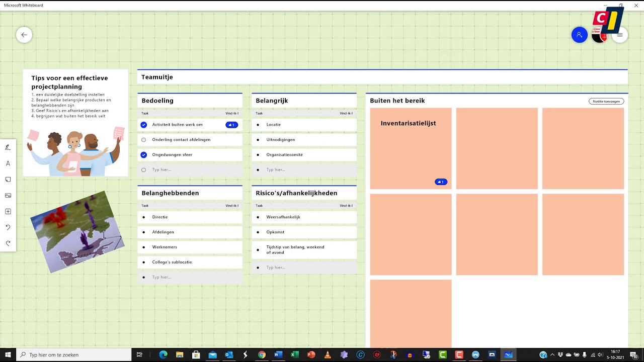Select the Add text tool

point(8,163)
